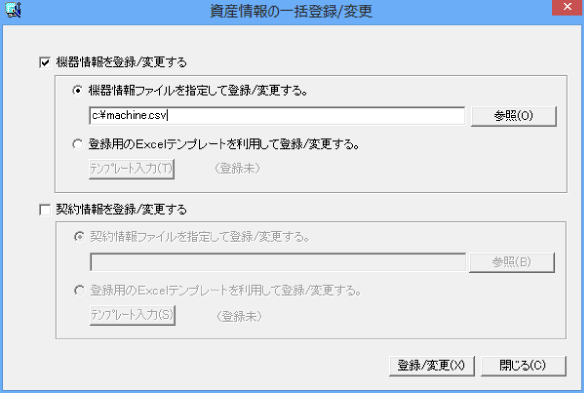Run the 登録/変更(X) button

coord(432,366)
